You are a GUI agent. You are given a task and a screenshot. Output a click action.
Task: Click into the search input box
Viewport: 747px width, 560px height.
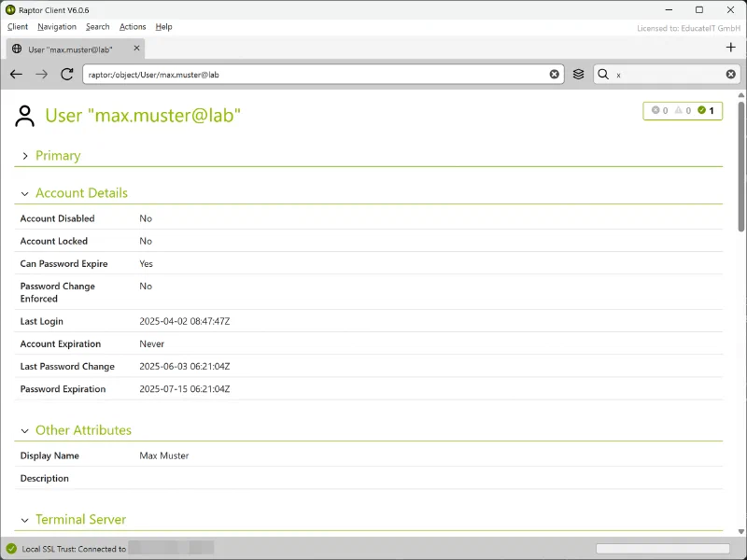(x=667, y=75)
